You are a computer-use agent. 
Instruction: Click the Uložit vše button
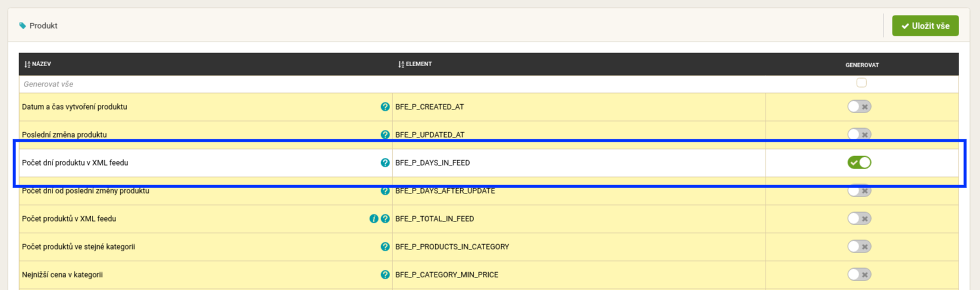pos(925,26)
